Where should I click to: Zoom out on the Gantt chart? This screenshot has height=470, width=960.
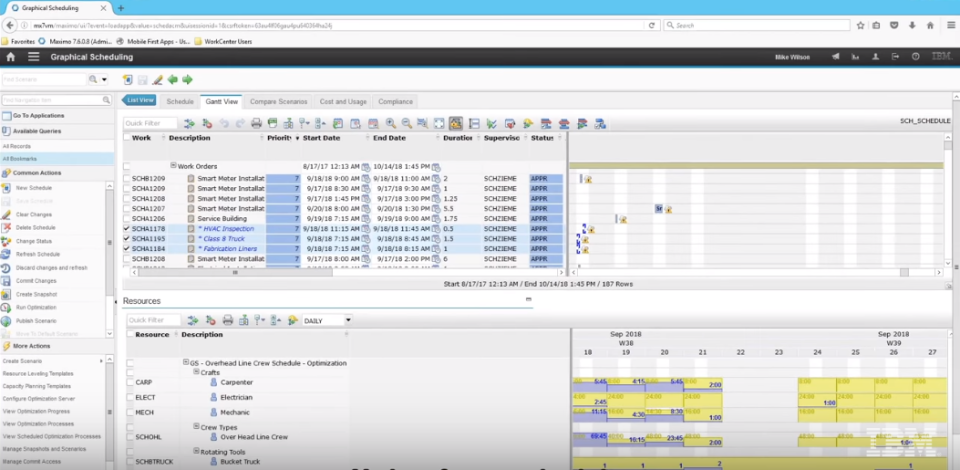[406, 124]
